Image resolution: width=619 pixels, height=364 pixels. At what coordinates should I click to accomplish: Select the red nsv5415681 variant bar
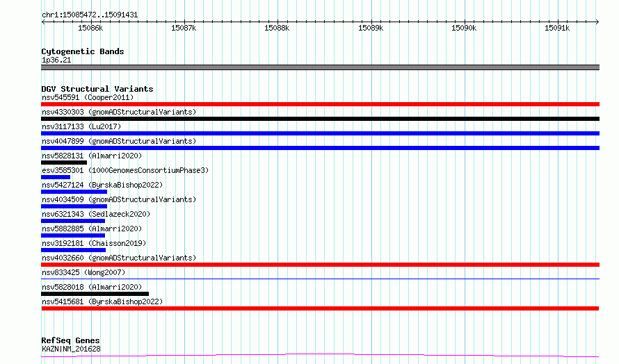(320, 308)
